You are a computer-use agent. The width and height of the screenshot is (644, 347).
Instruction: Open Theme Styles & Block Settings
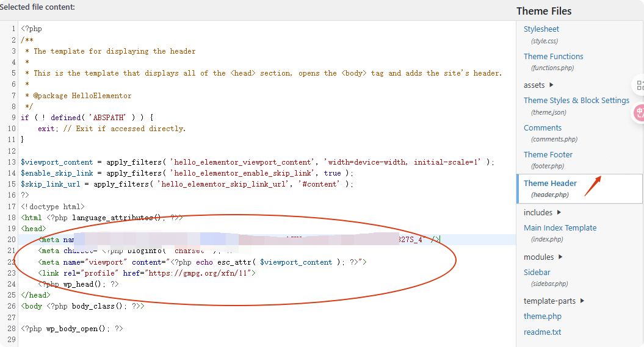[576, 100]
